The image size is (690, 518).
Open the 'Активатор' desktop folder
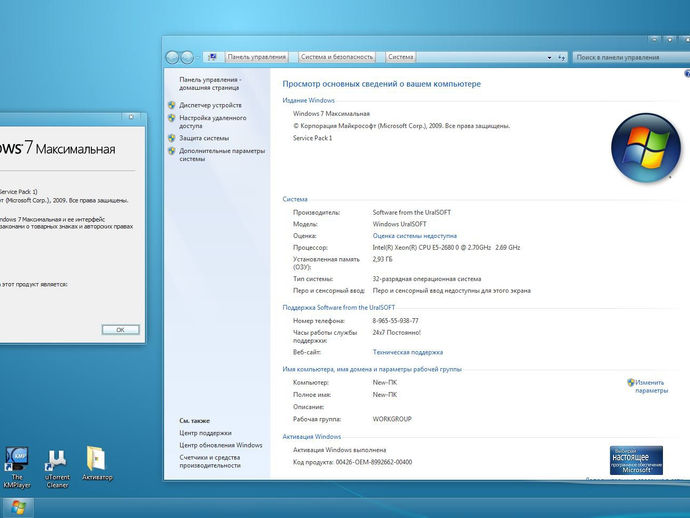(97, 464)
